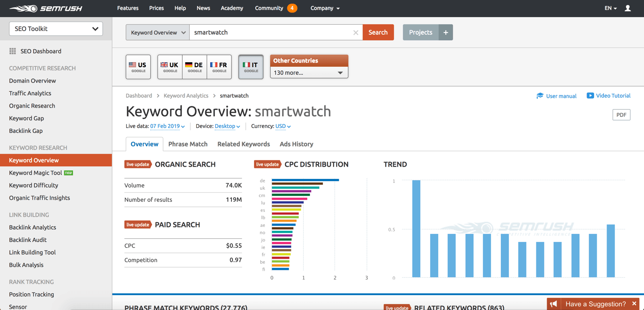Click the Video Tutorial play icon
The width and height of the screenshot is (644, 310).
tap(590, 96)
